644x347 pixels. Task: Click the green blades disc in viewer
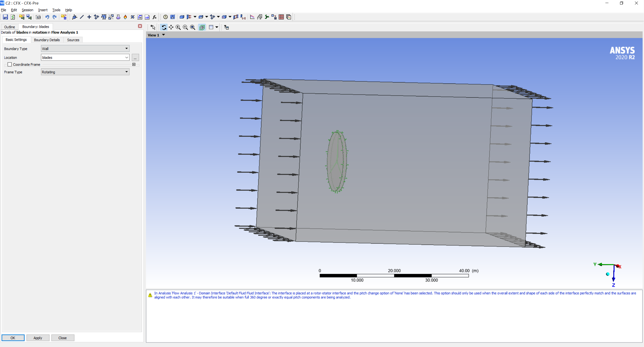[x=337, y=161]
